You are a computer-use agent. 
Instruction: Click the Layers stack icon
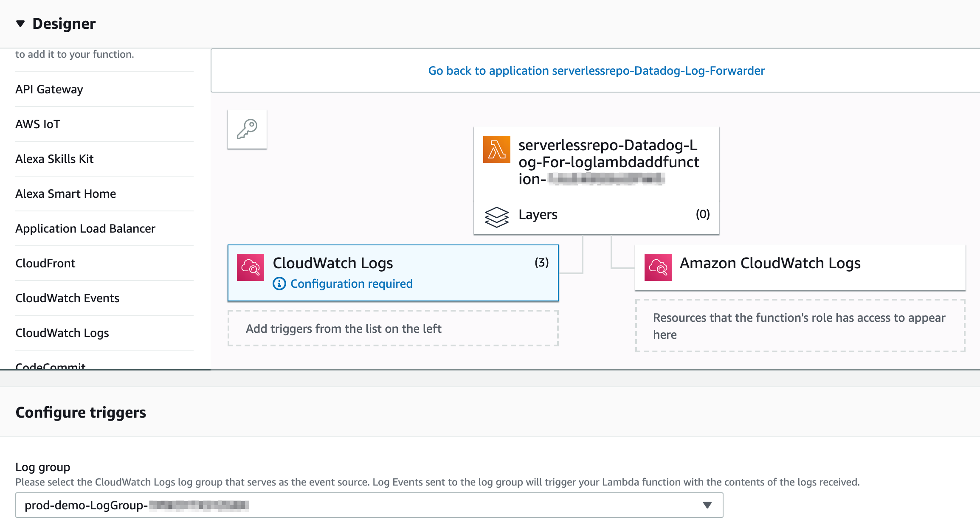496,217
